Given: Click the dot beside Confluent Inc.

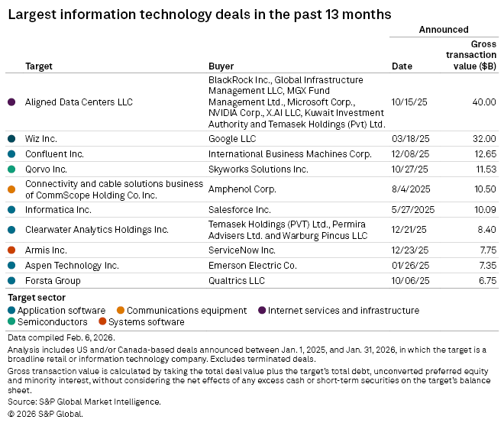Looking at the screenshot, I should (11, 154).
